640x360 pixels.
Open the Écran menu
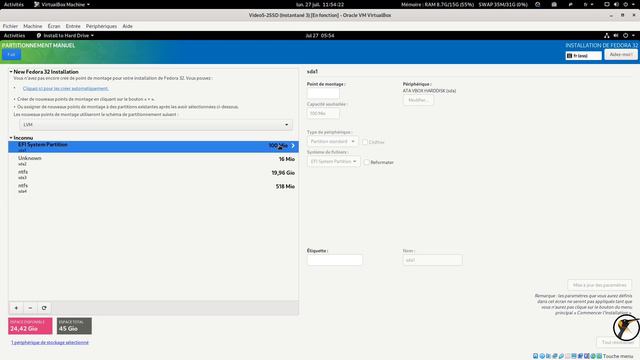(54, 26)
